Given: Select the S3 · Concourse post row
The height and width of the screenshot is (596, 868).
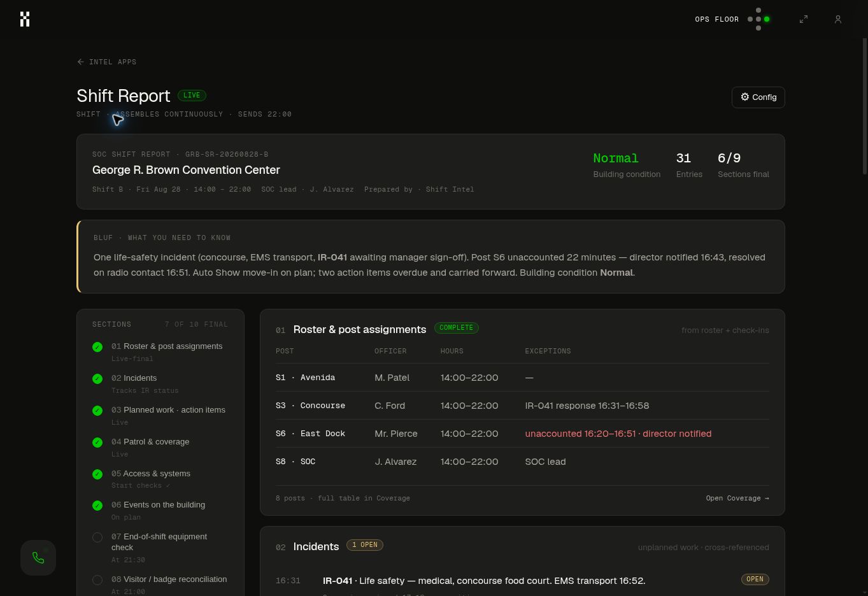Looking at the screenshot, I should click(x=522, y=406).
